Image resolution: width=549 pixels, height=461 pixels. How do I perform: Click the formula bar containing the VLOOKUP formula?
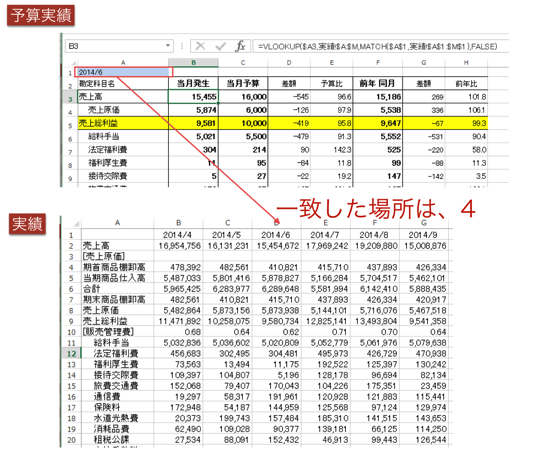tap(381, 46)
